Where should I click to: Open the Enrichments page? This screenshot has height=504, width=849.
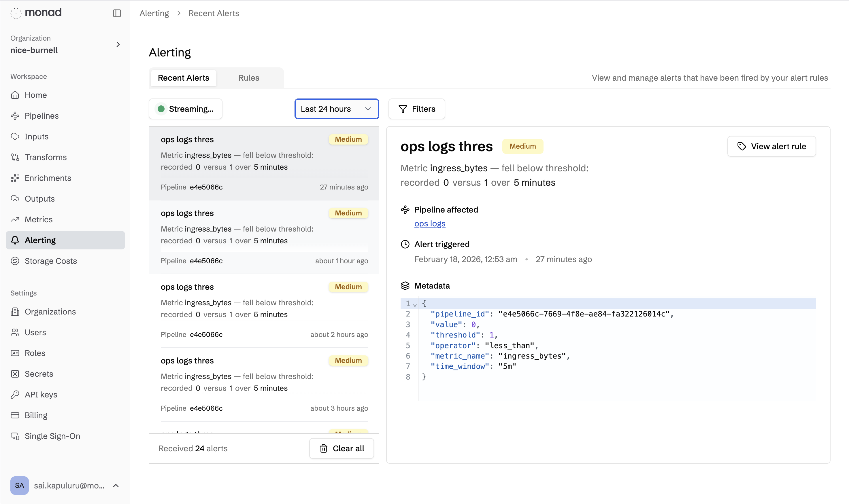(x=48, y=178)
